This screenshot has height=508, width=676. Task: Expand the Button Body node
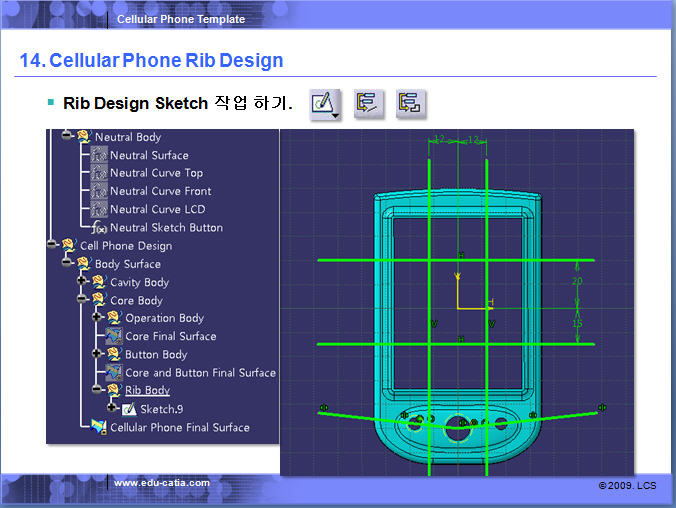[97, 354]
